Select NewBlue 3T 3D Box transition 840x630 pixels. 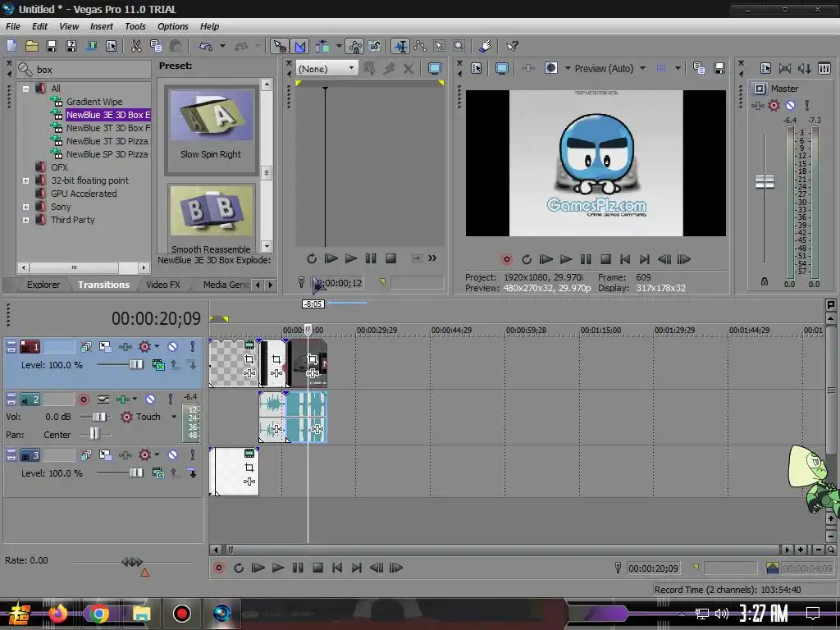point(107,128)
